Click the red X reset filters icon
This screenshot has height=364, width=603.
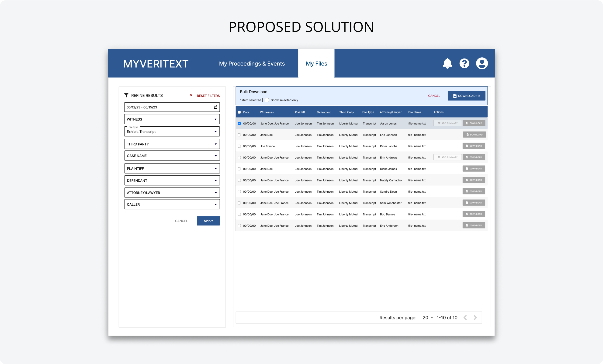[191, 95]
